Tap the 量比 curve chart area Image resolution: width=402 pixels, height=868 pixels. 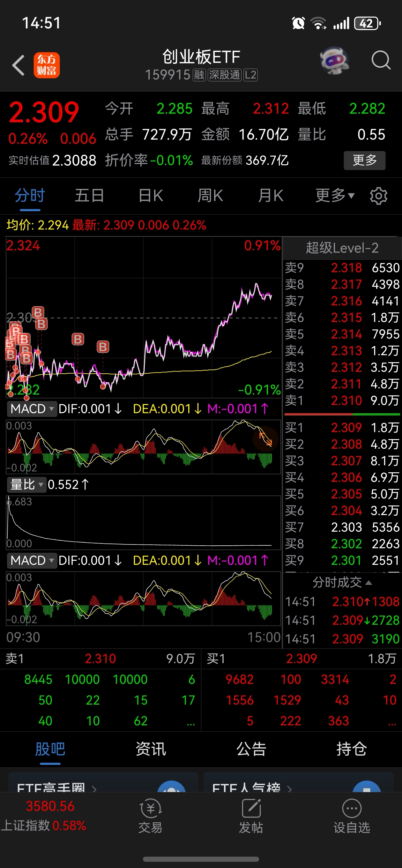coord(144,522)
